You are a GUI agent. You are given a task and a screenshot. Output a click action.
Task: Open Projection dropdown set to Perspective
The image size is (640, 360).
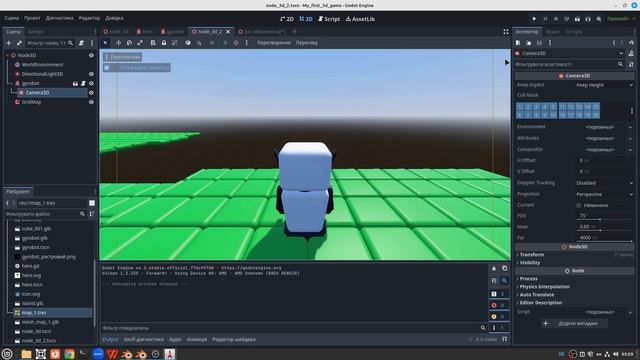[604, 194]
